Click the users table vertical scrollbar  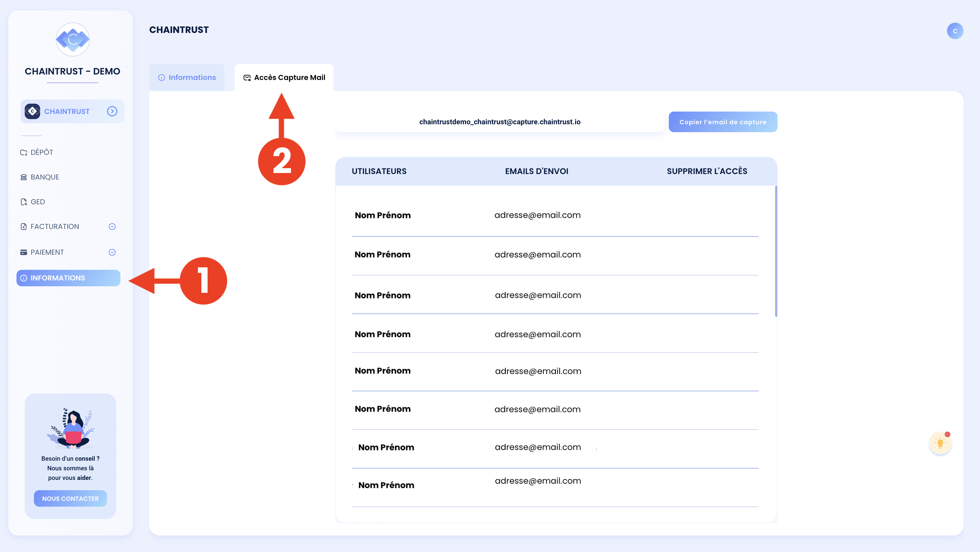[x=776, y=251]
